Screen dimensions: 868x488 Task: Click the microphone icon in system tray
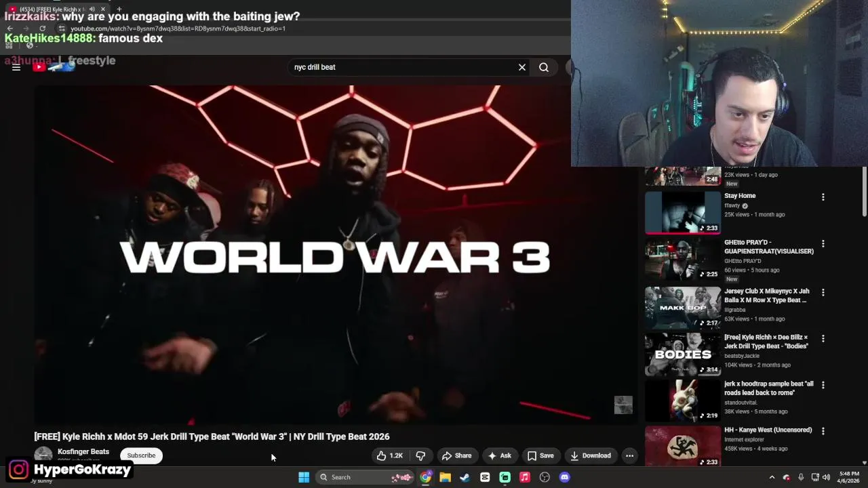click(801, 477)
